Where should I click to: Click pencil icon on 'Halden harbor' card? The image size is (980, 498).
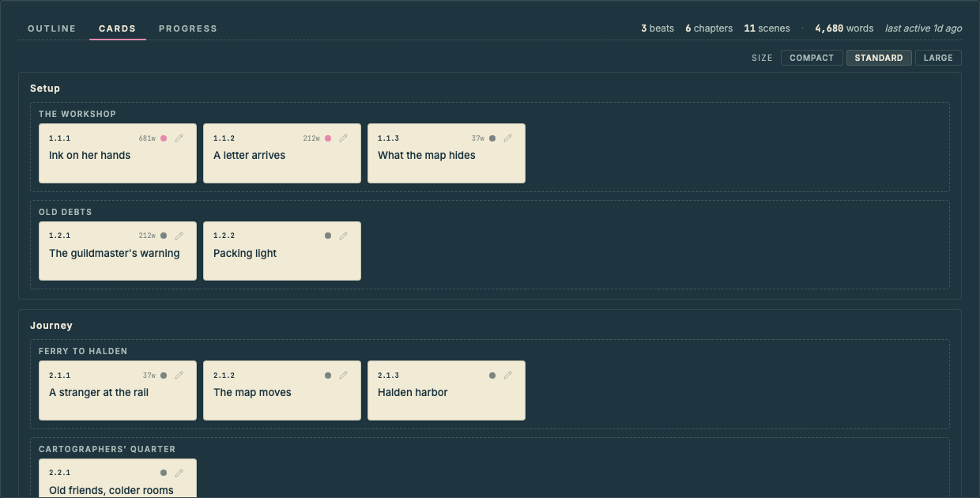click(x=508, y=375)
